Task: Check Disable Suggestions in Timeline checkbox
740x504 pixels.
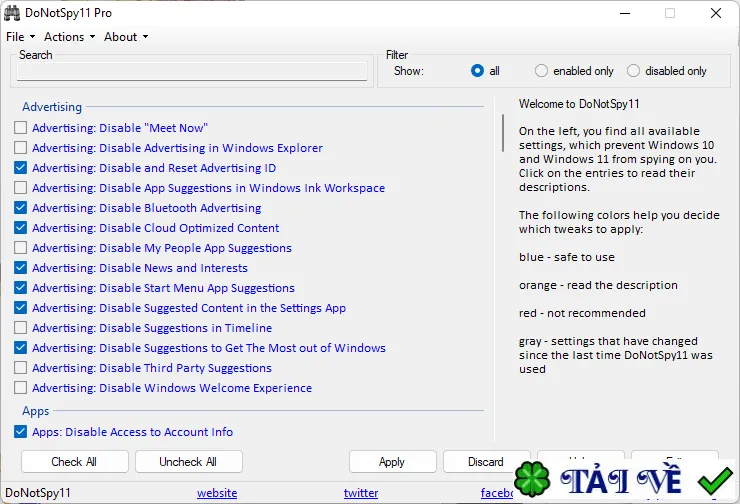Action: (20, 328)
